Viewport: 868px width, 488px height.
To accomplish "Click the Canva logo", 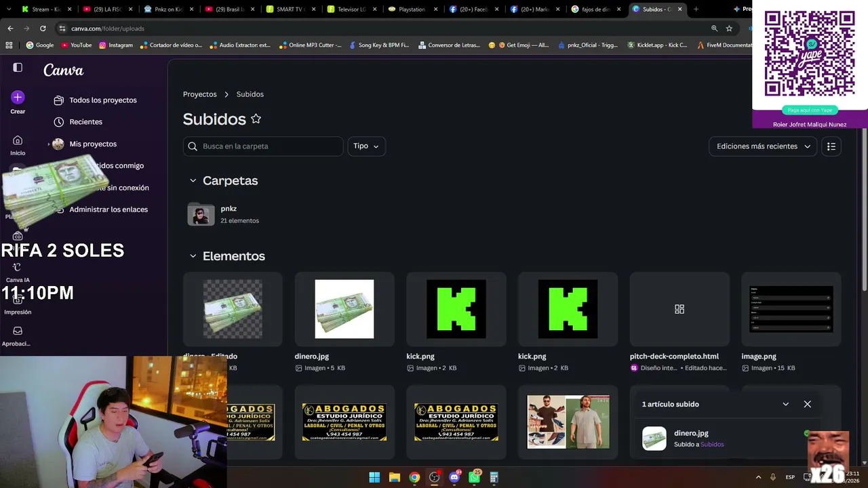I will tap(63, 70).
